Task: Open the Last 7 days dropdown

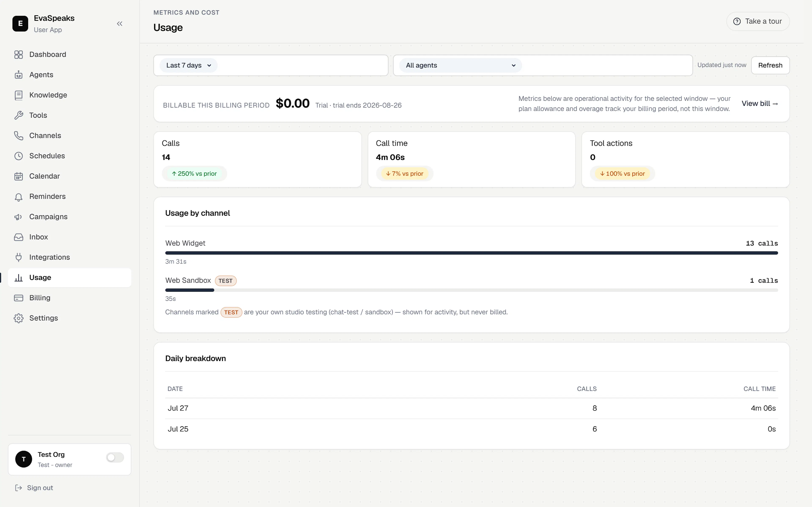Action: click(188, 65)
